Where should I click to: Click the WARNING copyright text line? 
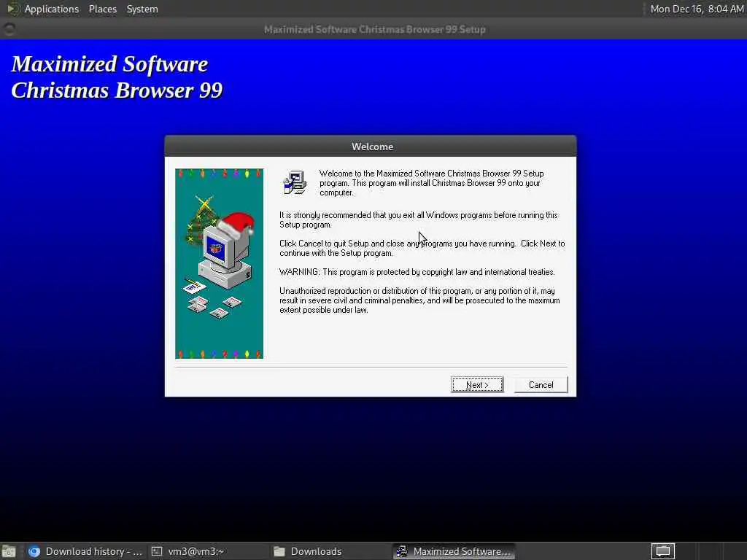417,272
